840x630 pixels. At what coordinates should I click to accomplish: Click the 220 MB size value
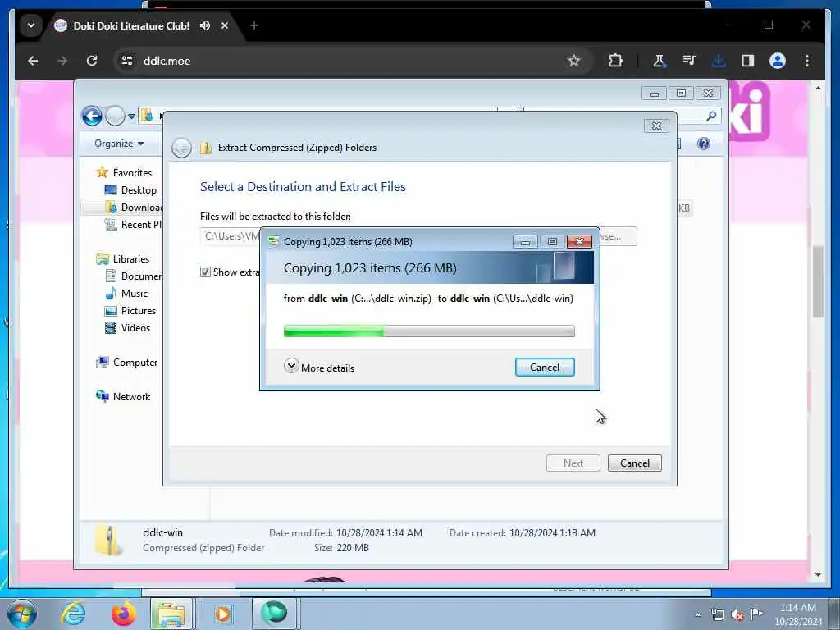click(x=353, y=548)
